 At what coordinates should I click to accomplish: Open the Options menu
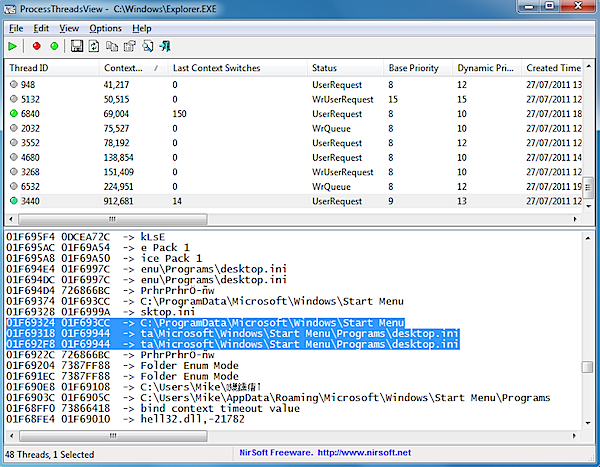105,28
